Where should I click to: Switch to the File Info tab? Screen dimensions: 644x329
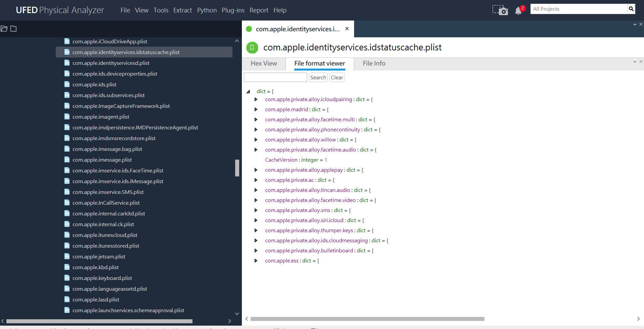pyautogui.click(x=374, y=64)
